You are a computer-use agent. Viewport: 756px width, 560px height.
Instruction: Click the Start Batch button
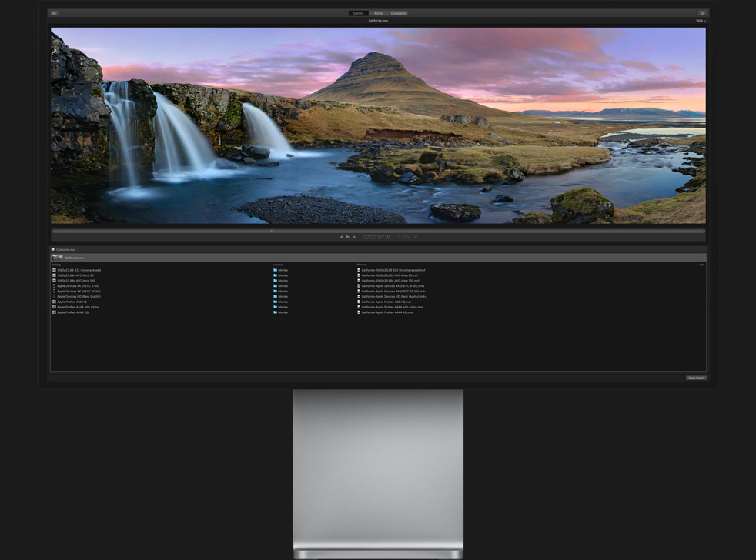pyautogui.click(x=696, y=378)
